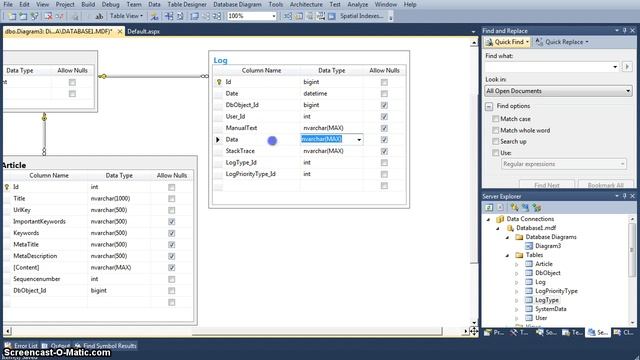Collapse the Tables node in Server Explorer
Screen dimensions: 640x360
(507, 255)
